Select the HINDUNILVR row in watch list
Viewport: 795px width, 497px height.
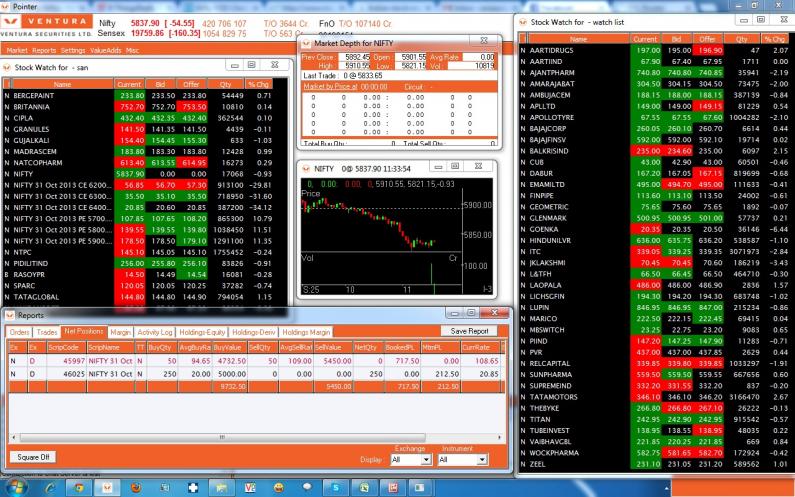[654, 240]
